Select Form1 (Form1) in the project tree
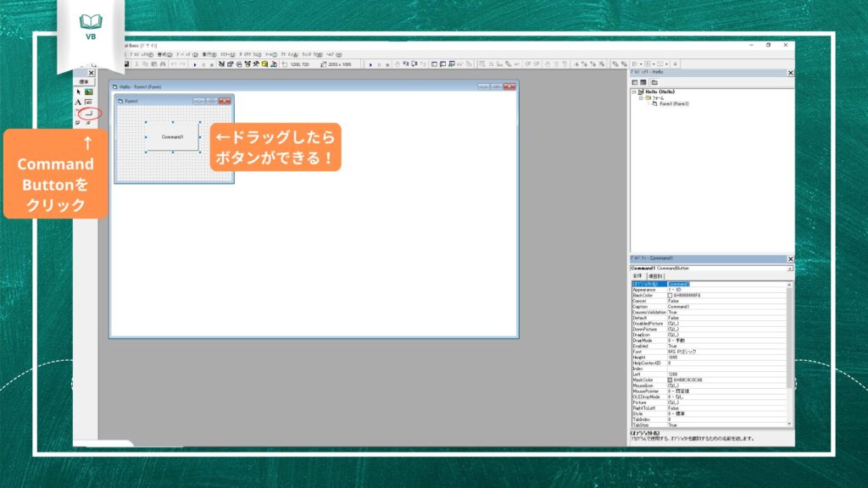The height and width of the screenshot is (488, 868). 674,103
